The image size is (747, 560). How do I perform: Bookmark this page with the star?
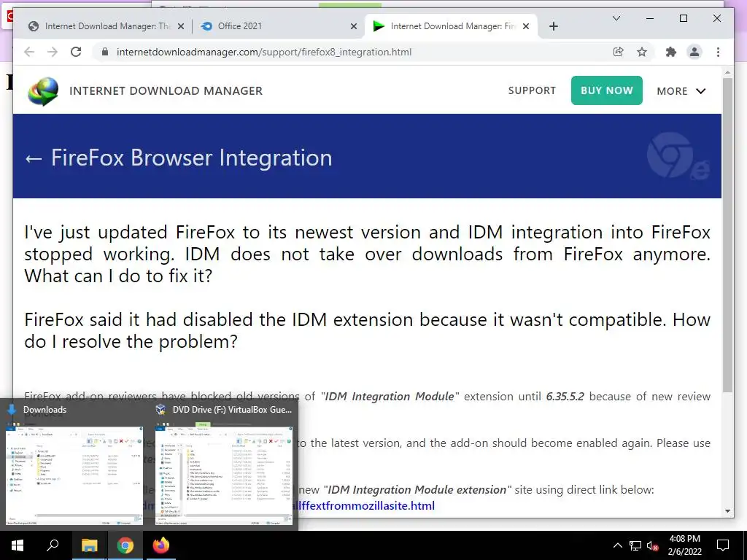coord(642,52)
